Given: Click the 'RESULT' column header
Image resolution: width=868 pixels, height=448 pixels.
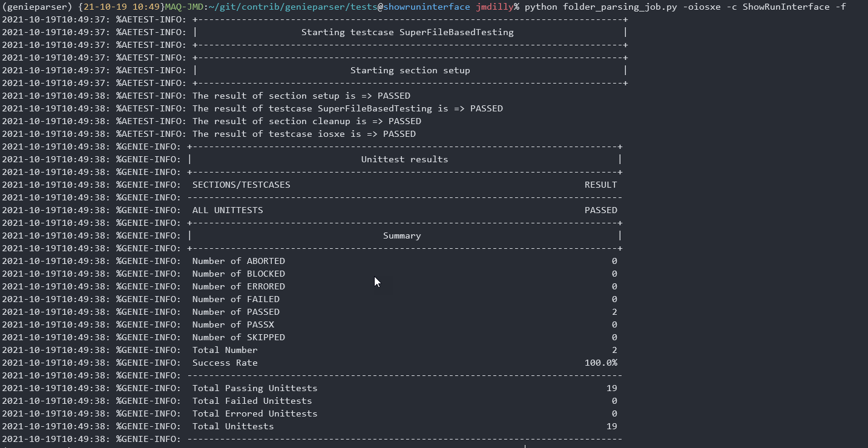Looking at the screenshot, I should click(600, 185).
